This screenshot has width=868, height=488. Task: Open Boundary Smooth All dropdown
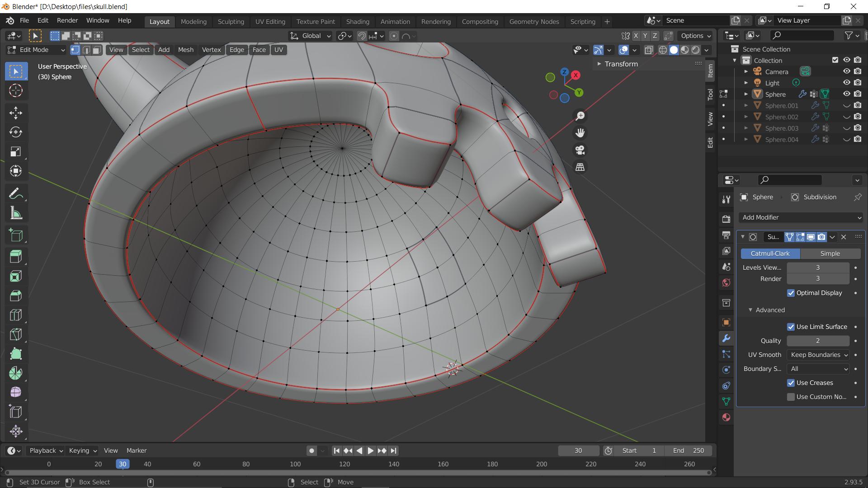pyautogui.click(x=819, y=369)
